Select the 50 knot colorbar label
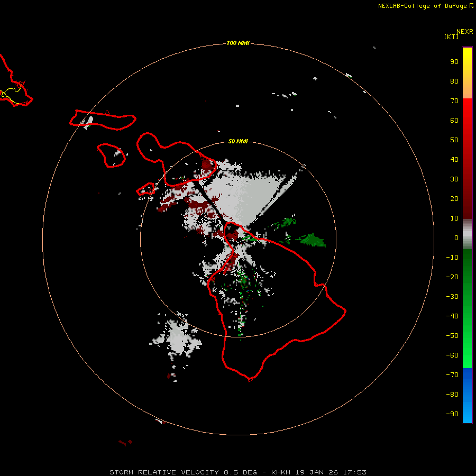 click(x=454, y=140)
